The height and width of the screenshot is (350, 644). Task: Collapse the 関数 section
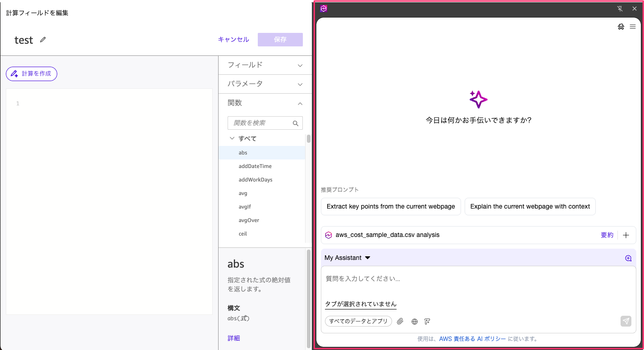pyautogui.click(x=265, y=103)
